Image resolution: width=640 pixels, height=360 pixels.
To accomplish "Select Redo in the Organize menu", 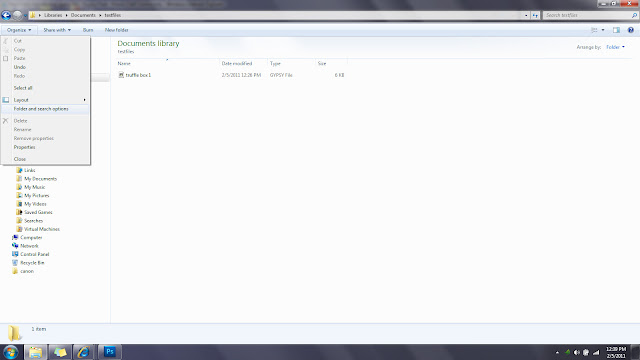I will point(46,76).
